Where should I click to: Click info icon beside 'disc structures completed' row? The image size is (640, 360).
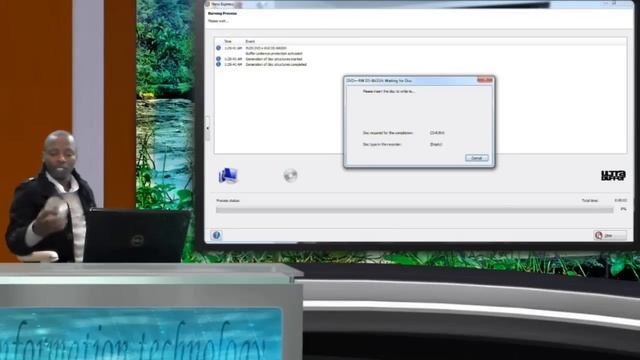218,64
